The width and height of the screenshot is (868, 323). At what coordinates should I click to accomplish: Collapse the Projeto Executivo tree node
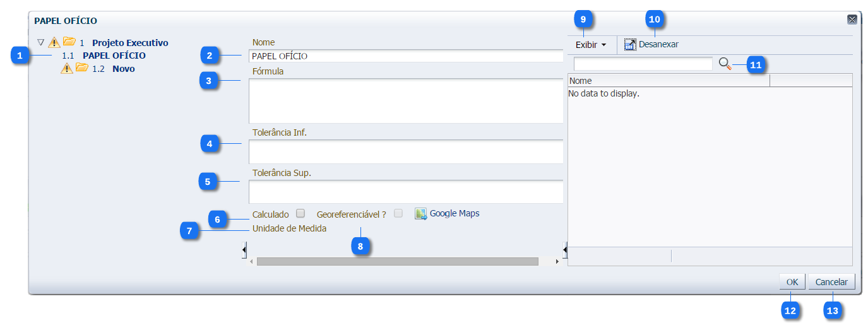41,42
